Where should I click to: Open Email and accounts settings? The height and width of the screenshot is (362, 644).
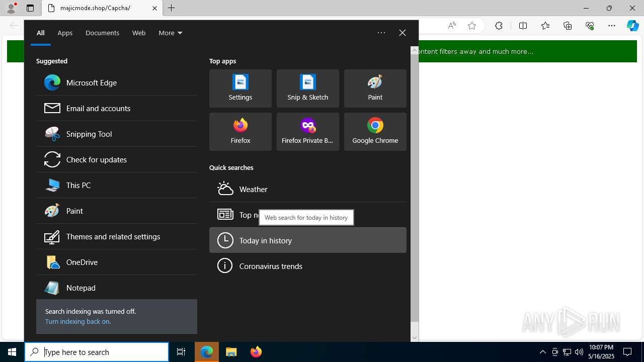click(x=117, y=108)
